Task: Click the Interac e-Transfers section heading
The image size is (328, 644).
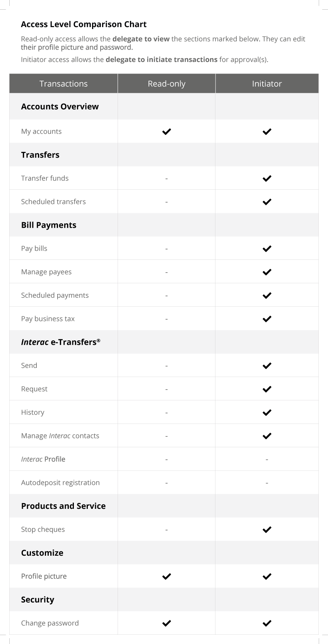Action: pos(60,342)
